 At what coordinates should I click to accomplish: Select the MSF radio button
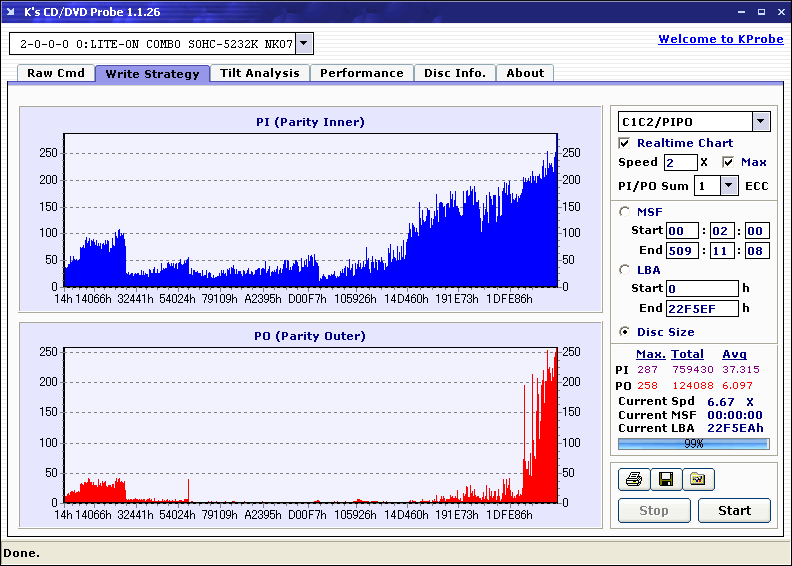(x=625, y=212)
